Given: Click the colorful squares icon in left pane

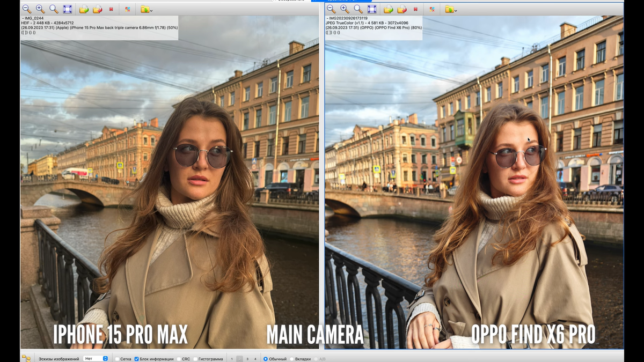Looking at the screenshot, I should tap(127, 9).
